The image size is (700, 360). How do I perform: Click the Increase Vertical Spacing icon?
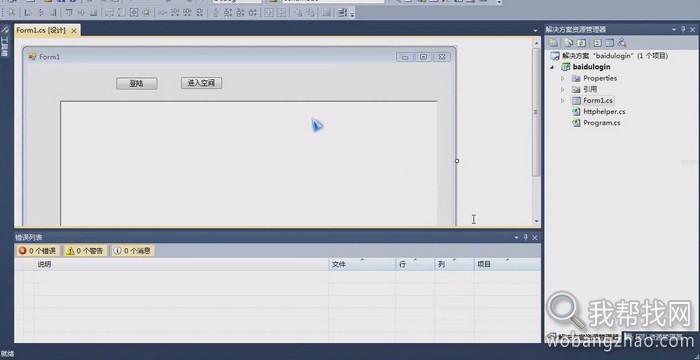[x=227, y=13]
